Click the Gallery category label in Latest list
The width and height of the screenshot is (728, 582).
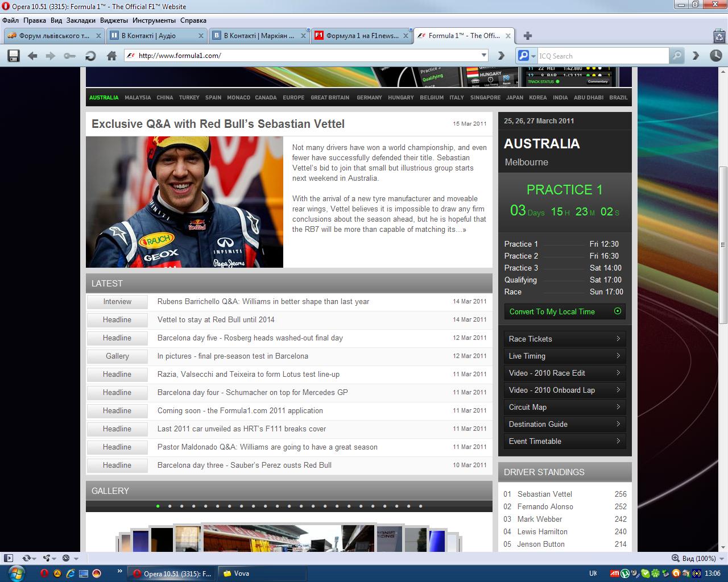(x=117, y=356)
